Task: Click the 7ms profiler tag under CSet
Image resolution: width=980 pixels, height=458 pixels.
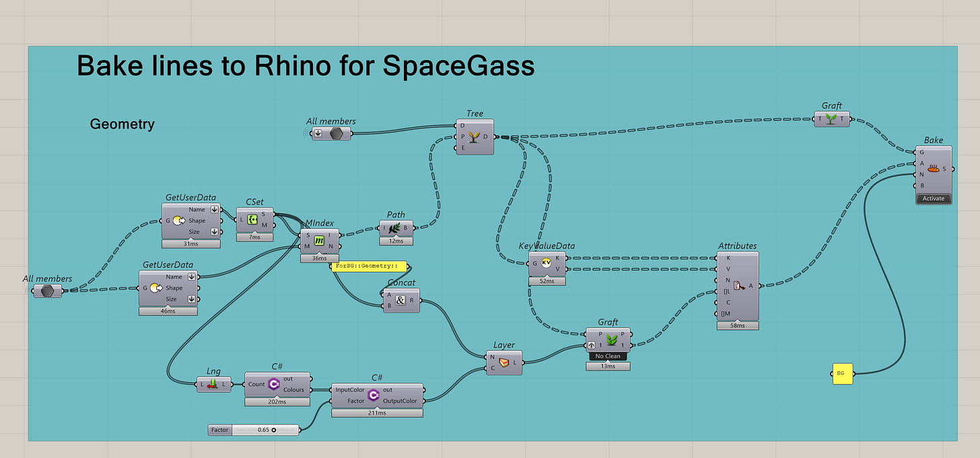Action: [254, 237]
